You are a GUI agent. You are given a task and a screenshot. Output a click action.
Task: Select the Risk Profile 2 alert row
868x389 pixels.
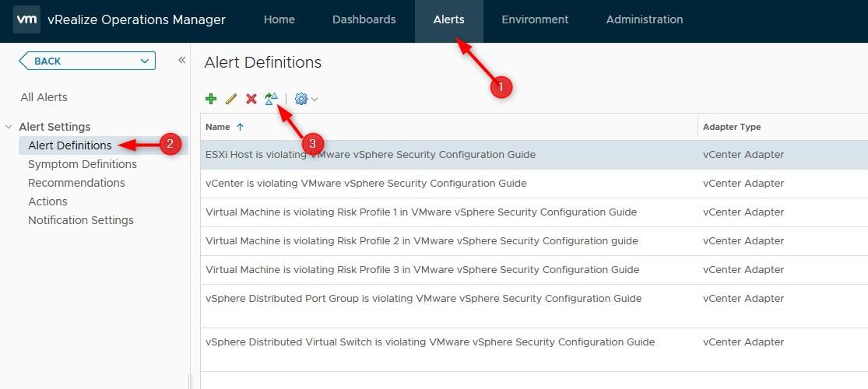533,241
